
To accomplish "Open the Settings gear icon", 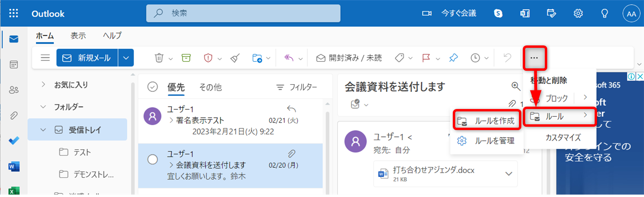I will 578,13.
